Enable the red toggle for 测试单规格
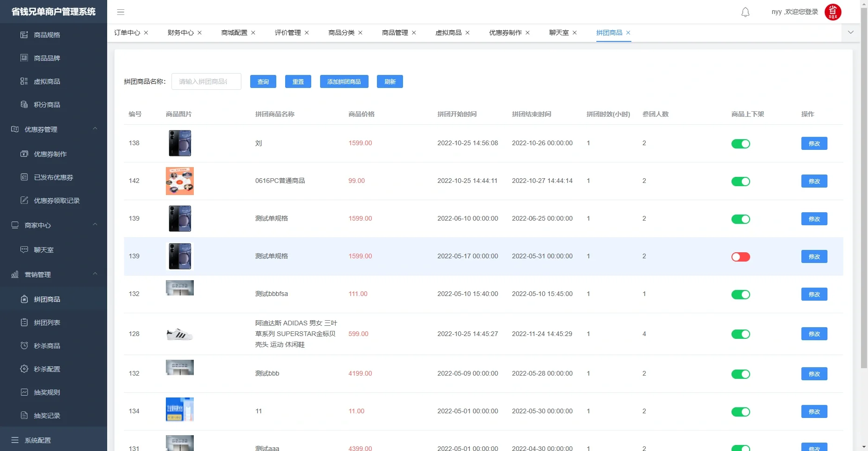868x451 pixels. (x=740, y=256)
